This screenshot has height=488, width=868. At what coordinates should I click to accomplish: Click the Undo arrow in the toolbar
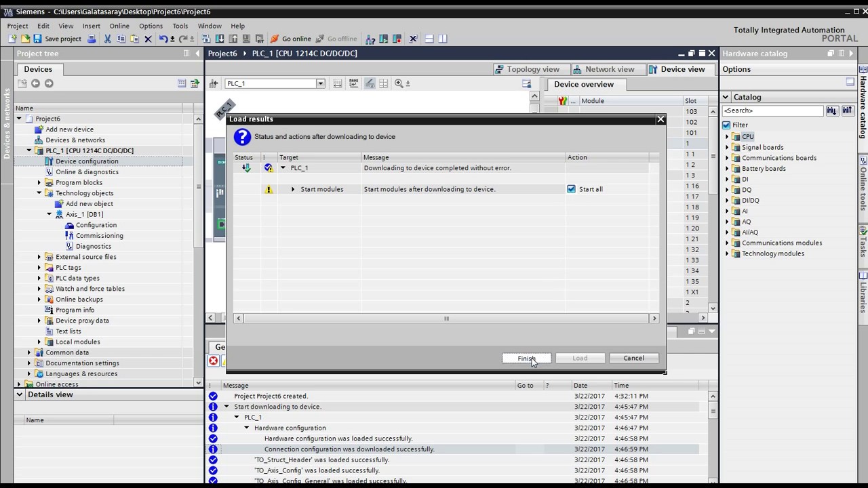pyautogui.click(x=163, y=39)
